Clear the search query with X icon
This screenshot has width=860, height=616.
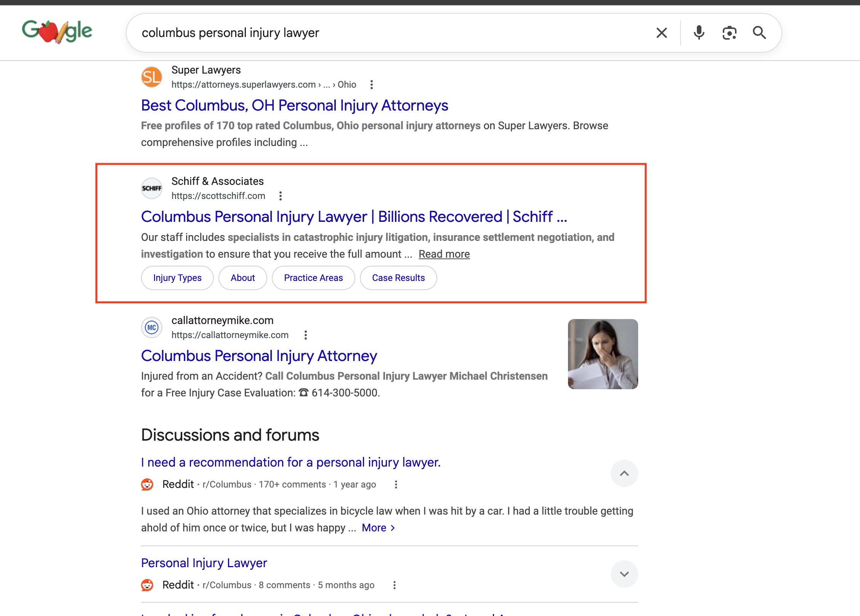point(662,33)
